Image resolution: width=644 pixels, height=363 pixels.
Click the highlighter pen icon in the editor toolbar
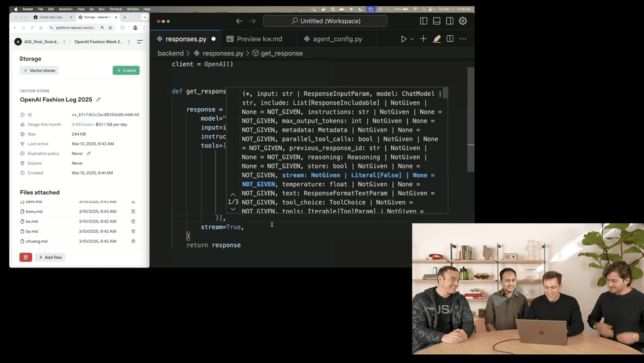tap(436, 39)
